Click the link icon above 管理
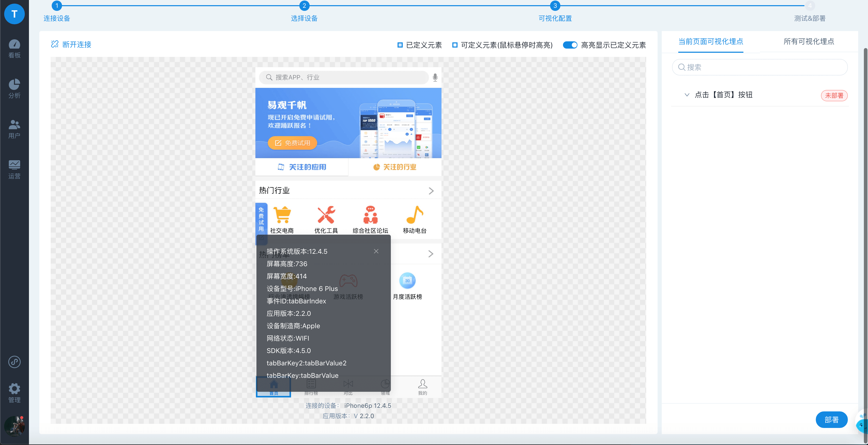Screen dimensions: 868x445 (14, 362)
